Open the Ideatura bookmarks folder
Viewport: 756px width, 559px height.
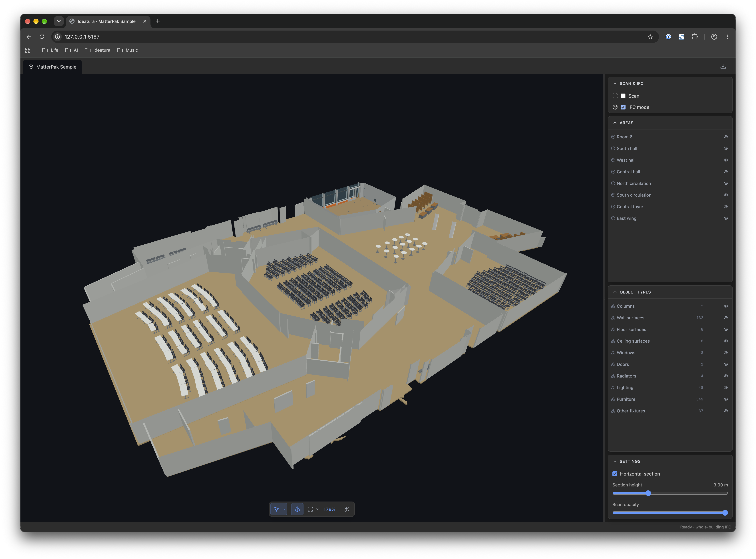click(x=97, y=50)
